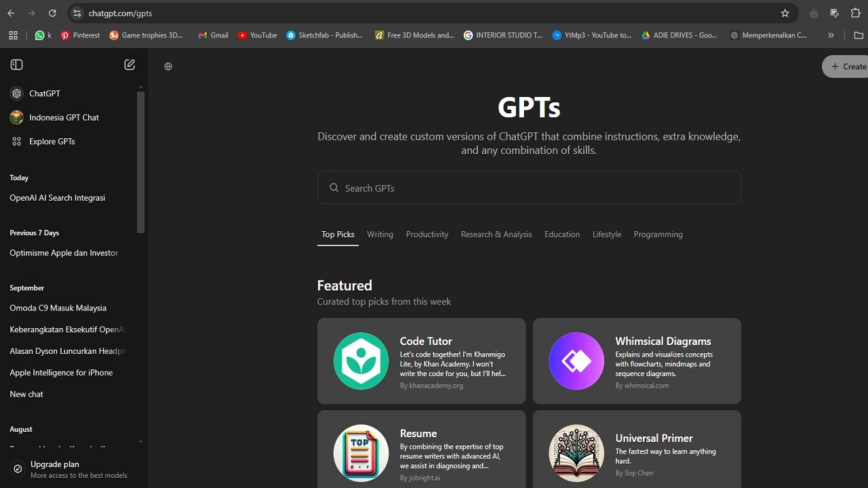Screen dimensions: 868x488
Task: Switch to the Productivity tab
Action: click(x=427, y=235)
